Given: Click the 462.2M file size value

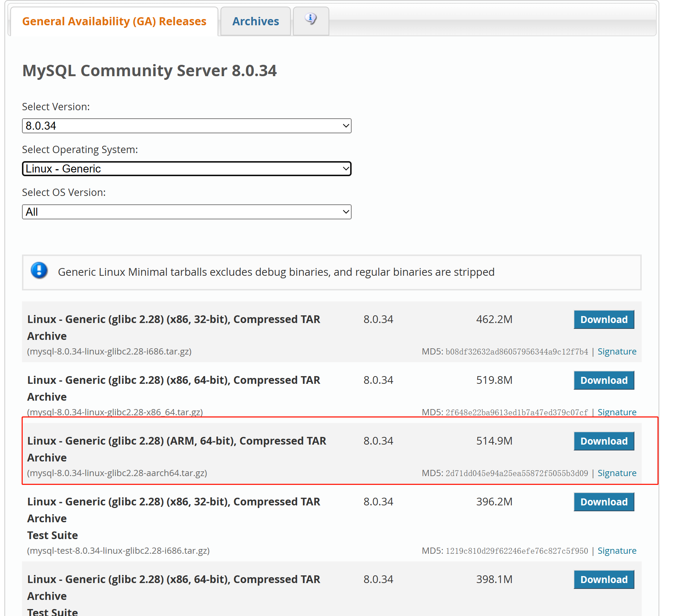Looking at the screenshot, I should point(494,319).
